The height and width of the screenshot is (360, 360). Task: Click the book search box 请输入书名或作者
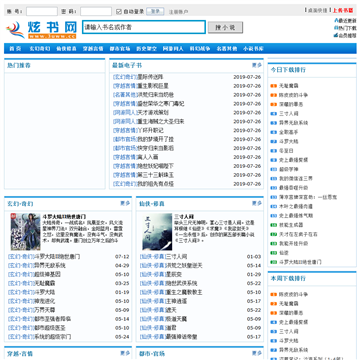144,27
